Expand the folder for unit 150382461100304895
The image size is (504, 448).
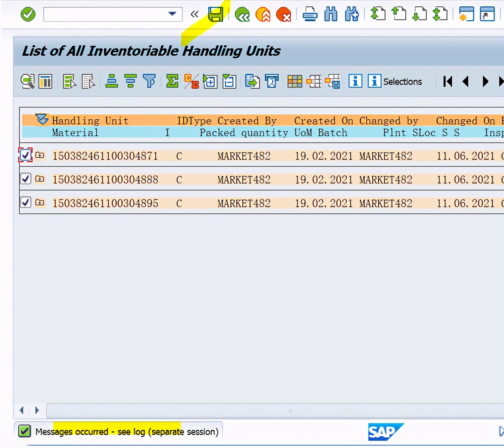pyautogui.click(x=40, y=202)
